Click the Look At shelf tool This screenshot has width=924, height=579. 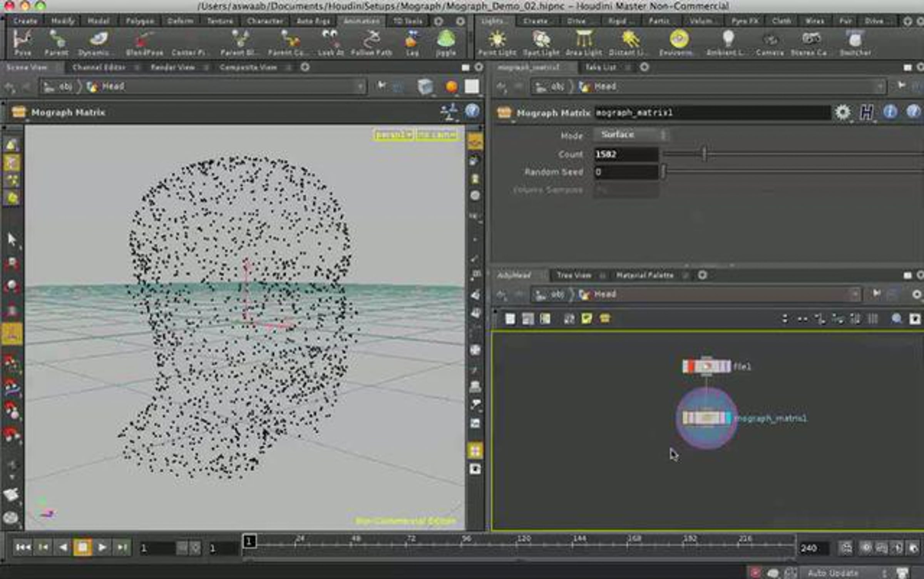(x=330, y=43)
